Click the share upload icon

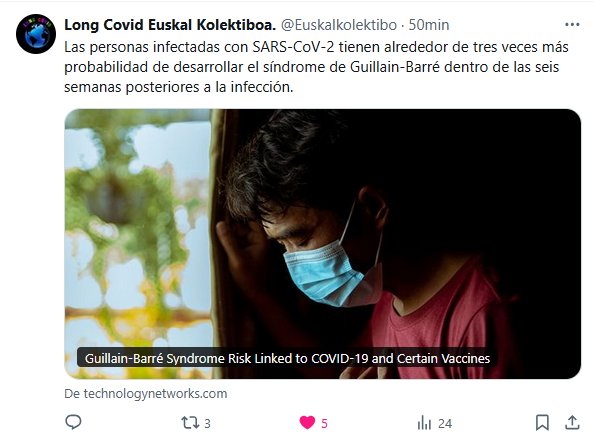pyautogui.click(x=572, y=422)
